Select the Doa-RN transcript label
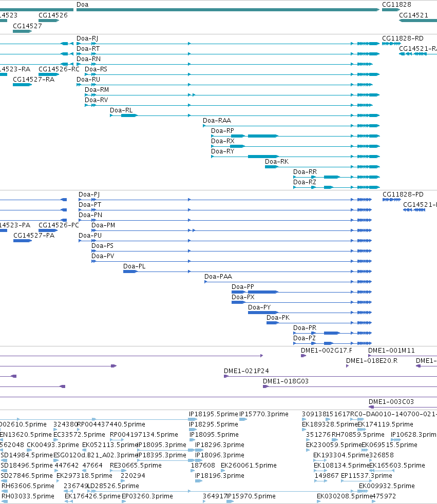The width and height of the screenshot is (437, 504). [88, 59]
